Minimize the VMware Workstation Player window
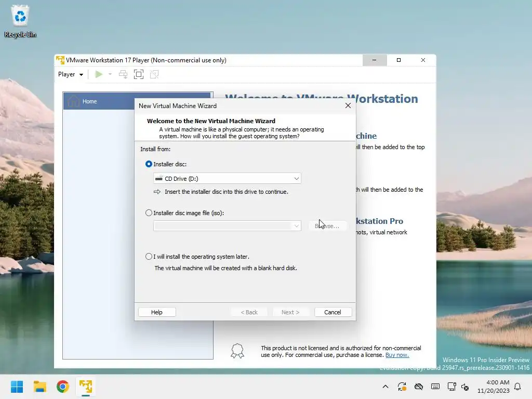Screen dimensions: 532x399 (x=375, y=60)
